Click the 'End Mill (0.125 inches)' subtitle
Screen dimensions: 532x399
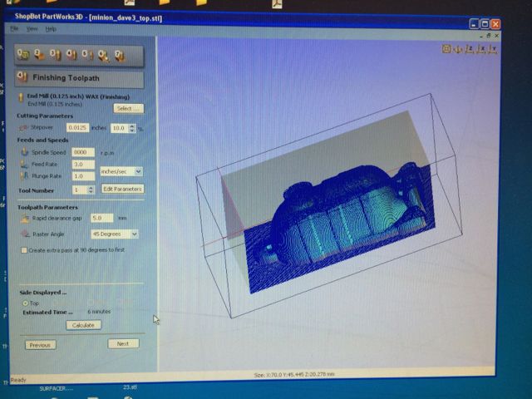point(55,104)
